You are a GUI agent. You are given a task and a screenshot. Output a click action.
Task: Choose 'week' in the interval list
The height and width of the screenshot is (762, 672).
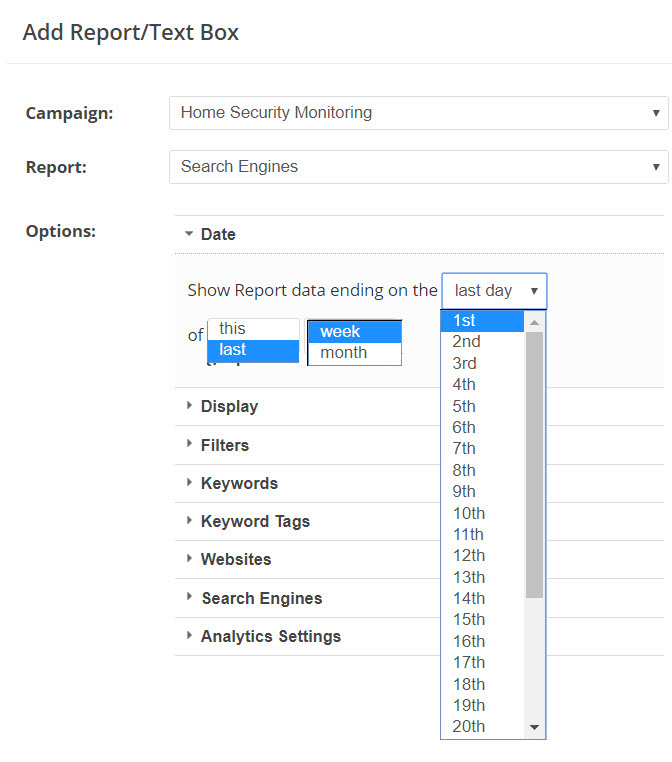[x=354, y=331]
